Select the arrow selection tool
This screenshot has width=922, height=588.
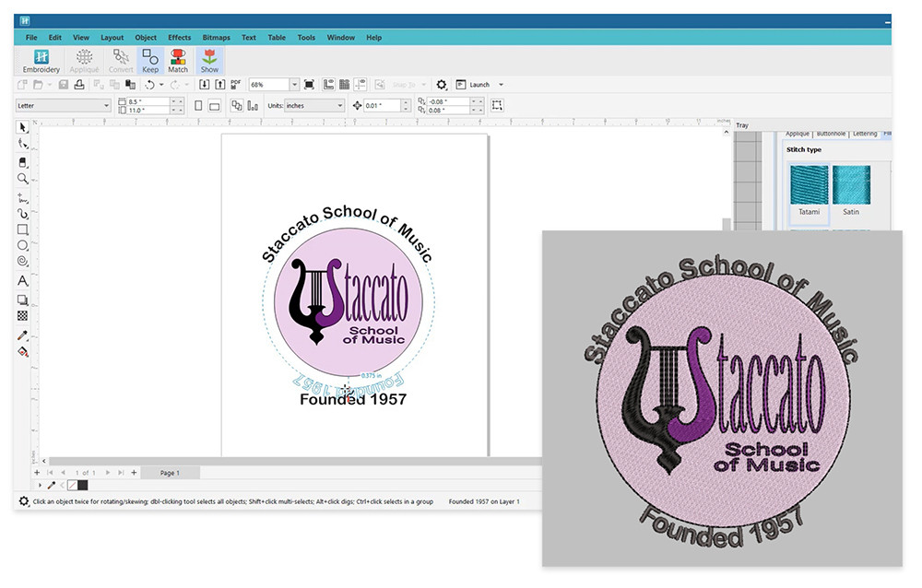(x=23, y=128)
